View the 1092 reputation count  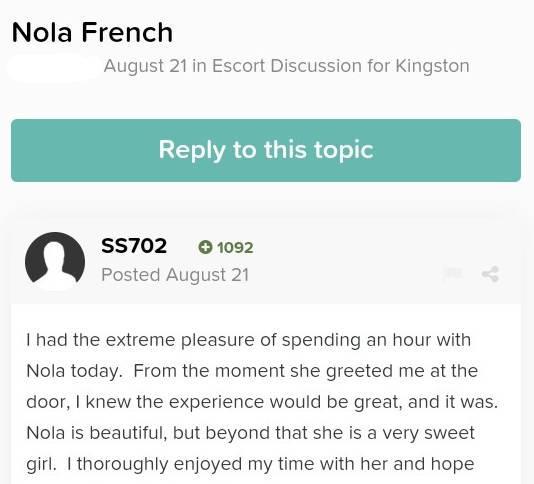point(235,248)
